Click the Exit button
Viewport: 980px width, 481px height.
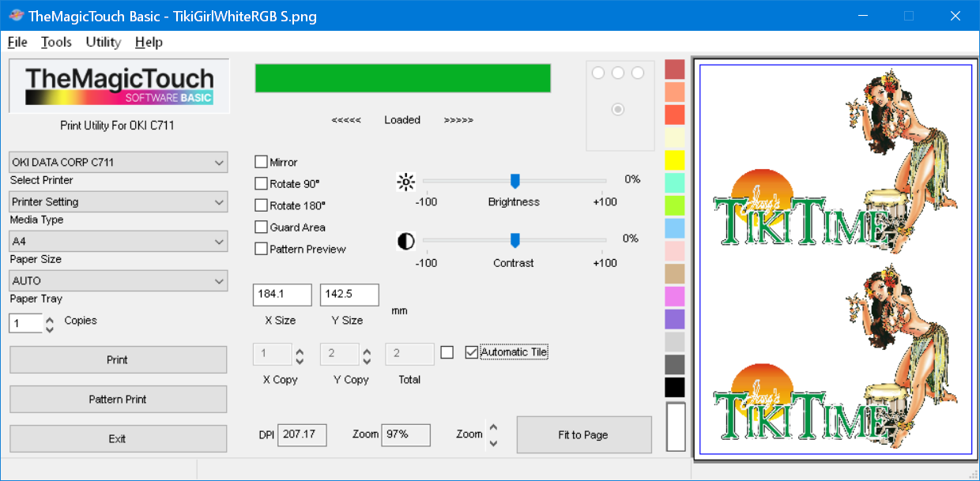pos(118,438)
